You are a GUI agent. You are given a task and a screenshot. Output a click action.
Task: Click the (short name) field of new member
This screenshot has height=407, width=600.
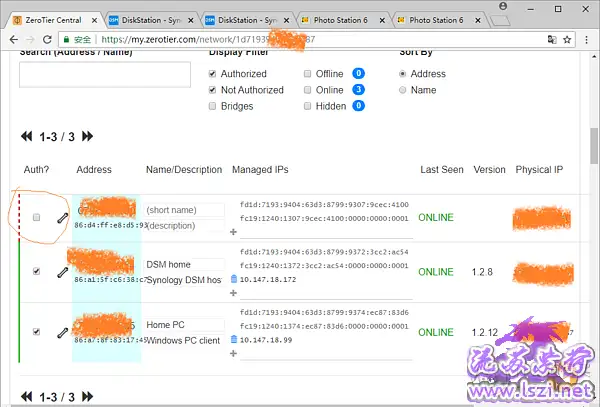[184, 210]
